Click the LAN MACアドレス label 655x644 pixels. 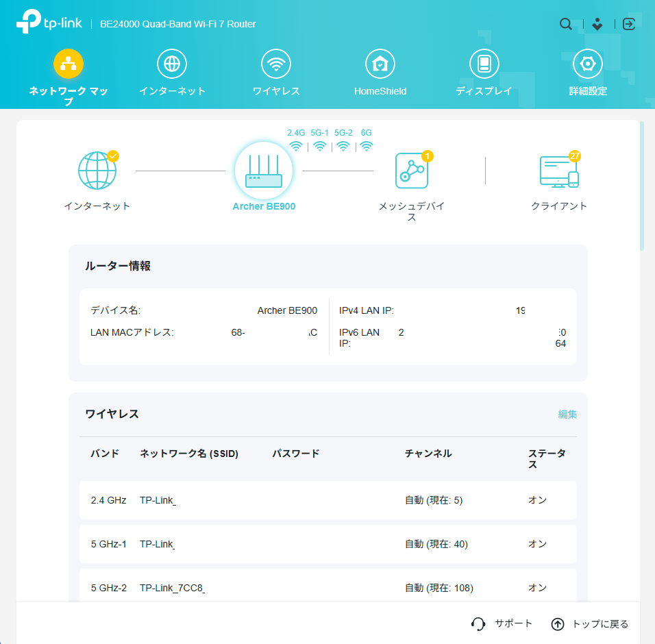(x=132, y=332)
